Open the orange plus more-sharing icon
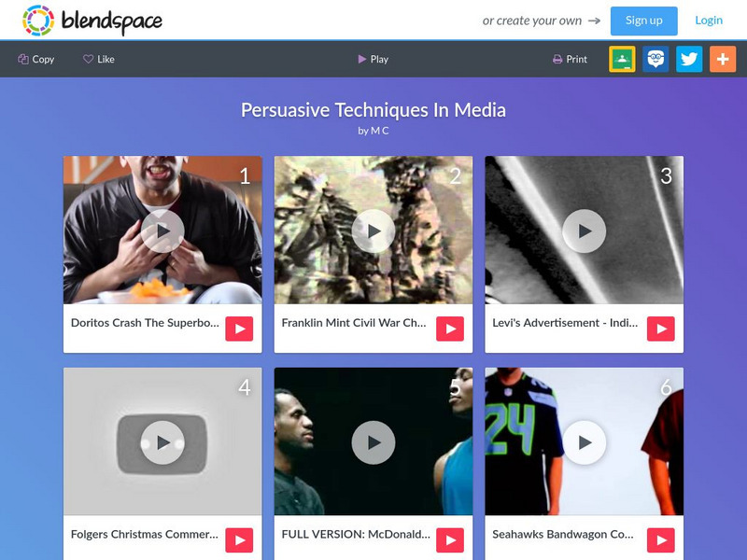 point(723,59)
